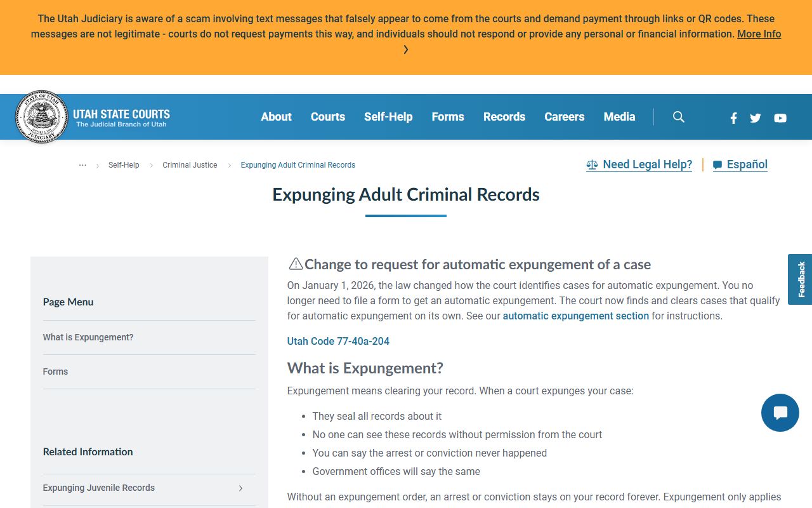Open the site search magnifier icon
This screenshot has height=508, width=812.
click(678, 117)
